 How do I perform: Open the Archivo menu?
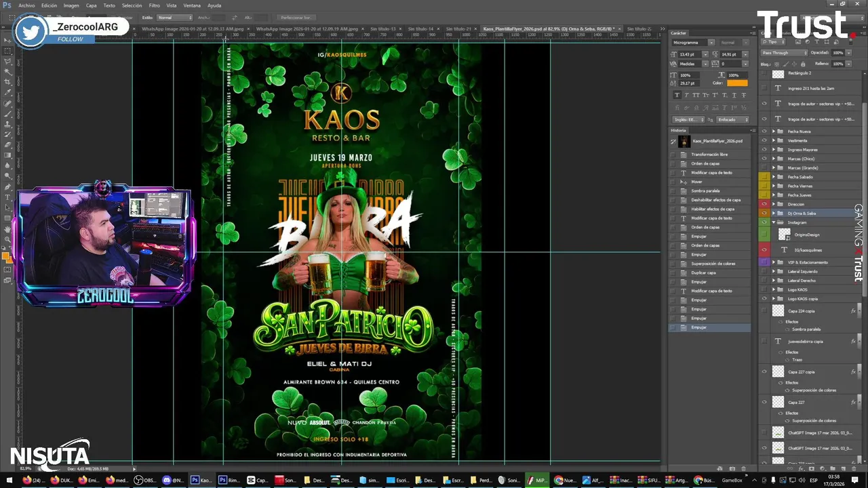pos(26,5)
